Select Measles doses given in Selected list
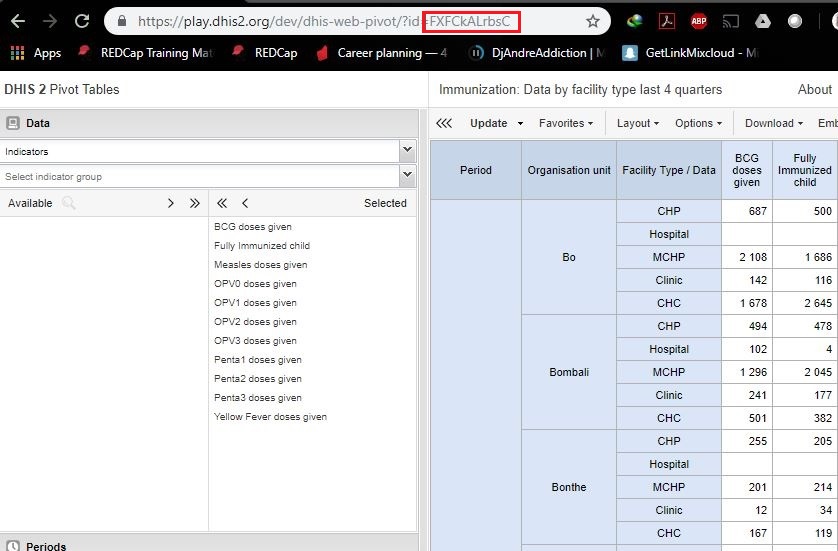This screenshot has width=838, height=551. (x=260, y=265)
